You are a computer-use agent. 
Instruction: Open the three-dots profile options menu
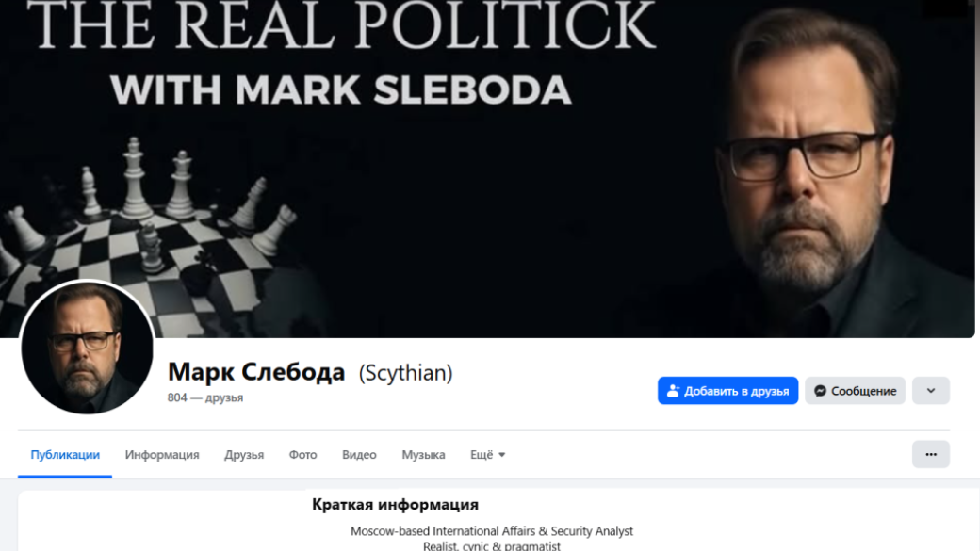[931, 454]
